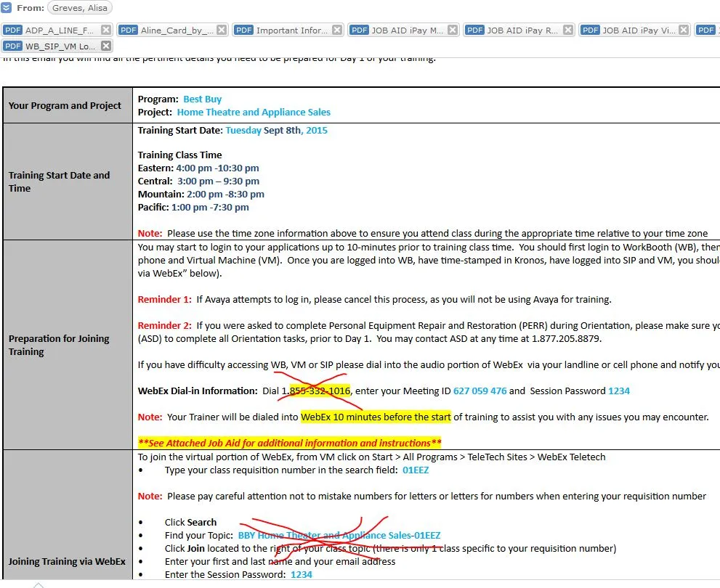
Task: Remove the WB_SIP_VM Lo attachment
Action: 106,46
